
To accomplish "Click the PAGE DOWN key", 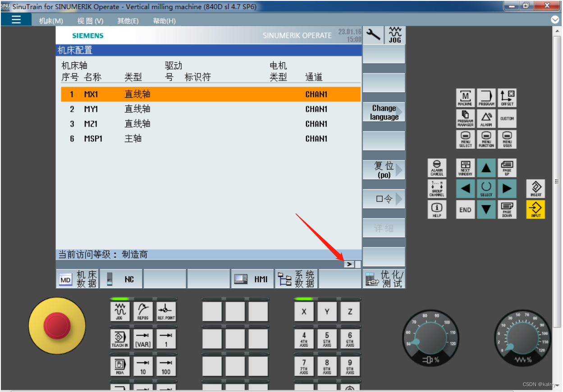I will point(507,210).
